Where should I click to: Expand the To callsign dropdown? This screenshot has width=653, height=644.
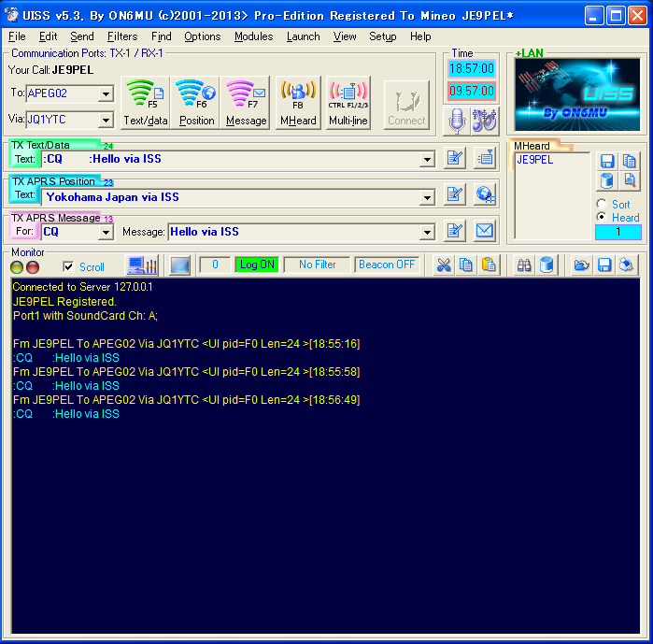(x=106, y=93)
